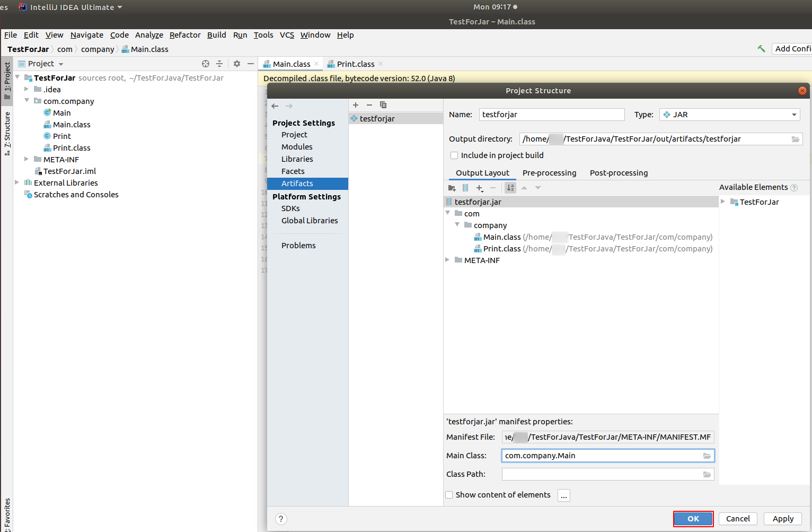Browse for the Class Path

(707, 474)
